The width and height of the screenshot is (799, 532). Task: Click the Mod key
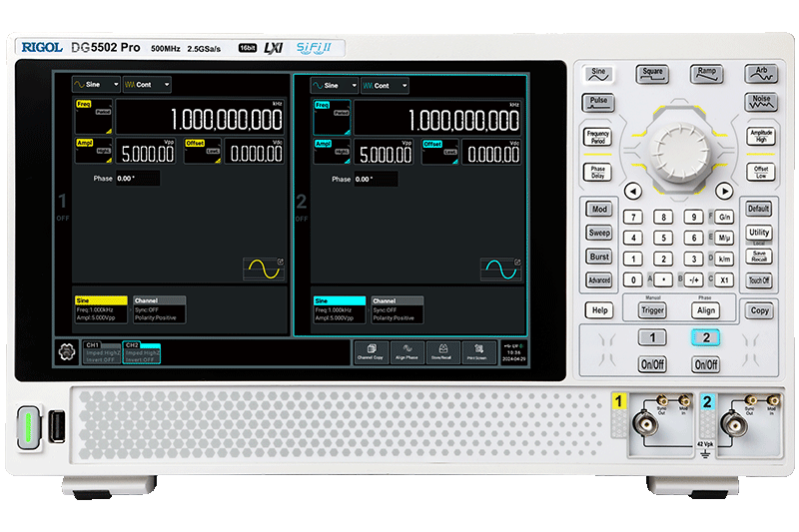coord(599,210)
